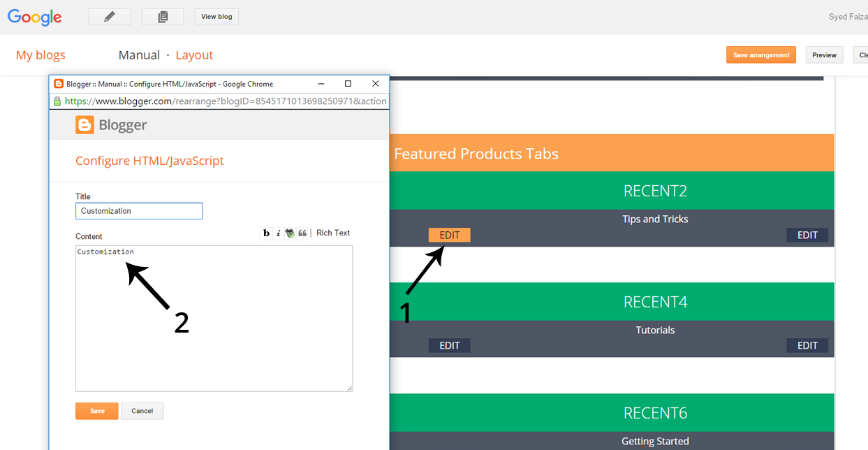
Task: Open the posts list icon button
Action: tap(163, 17)
